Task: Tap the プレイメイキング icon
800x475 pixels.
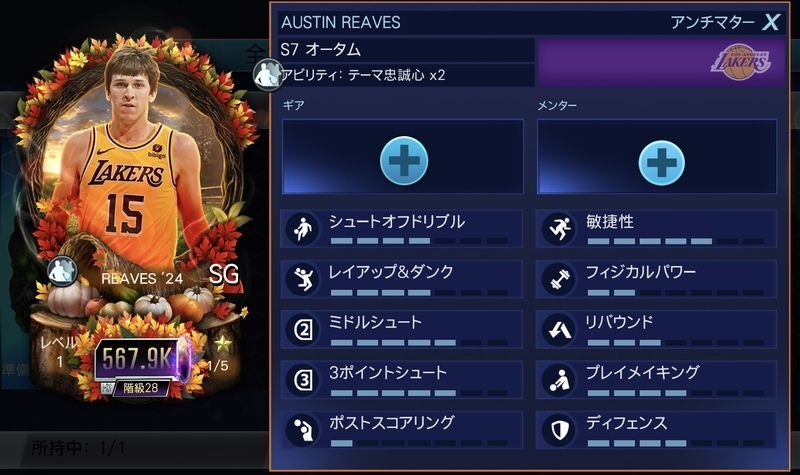Action: point(559,380)
